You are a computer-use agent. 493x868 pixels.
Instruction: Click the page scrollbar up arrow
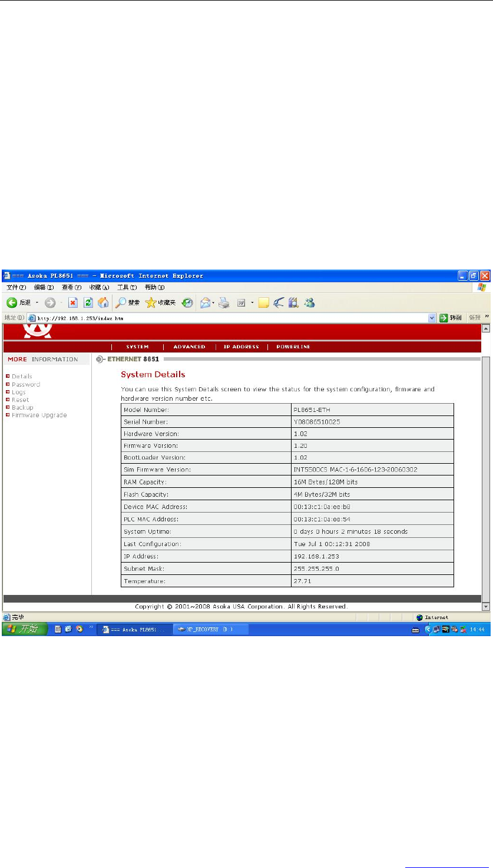485,328
